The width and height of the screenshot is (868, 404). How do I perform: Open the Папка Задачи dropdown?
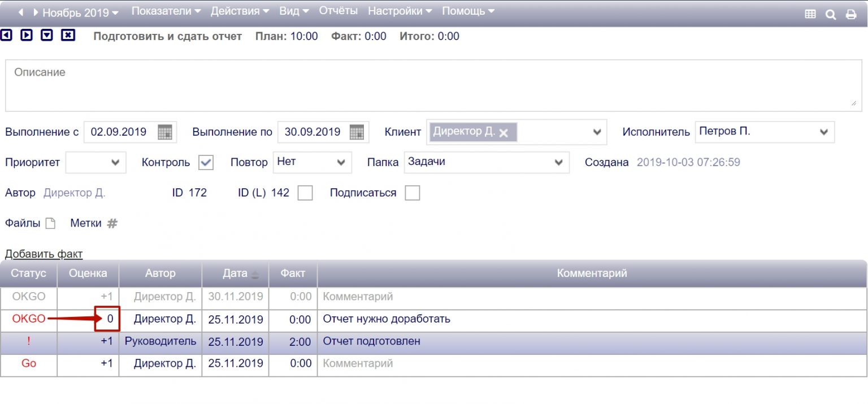[x=486, y=162]
